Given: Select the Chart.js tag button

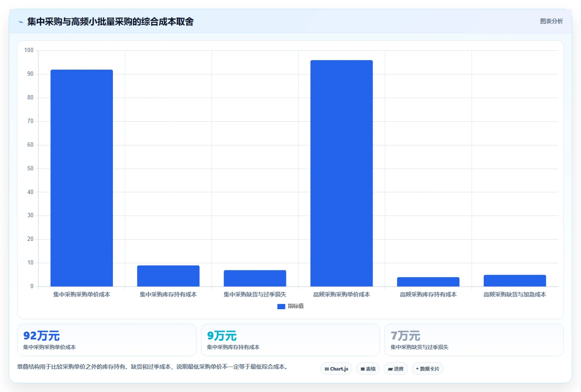Looking at the screenshot, I should (x=336, y=369).
